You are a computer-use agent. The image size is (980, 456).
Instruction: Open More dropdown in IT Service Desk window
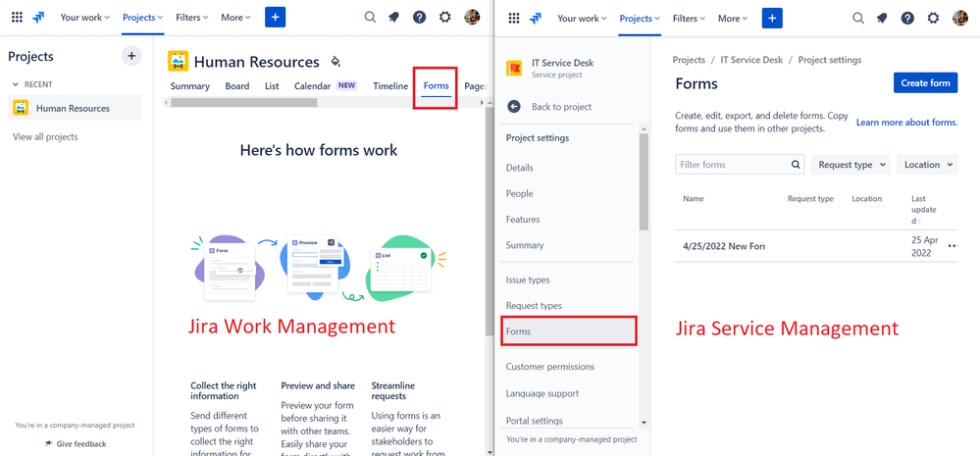click(x=733, y=18)
